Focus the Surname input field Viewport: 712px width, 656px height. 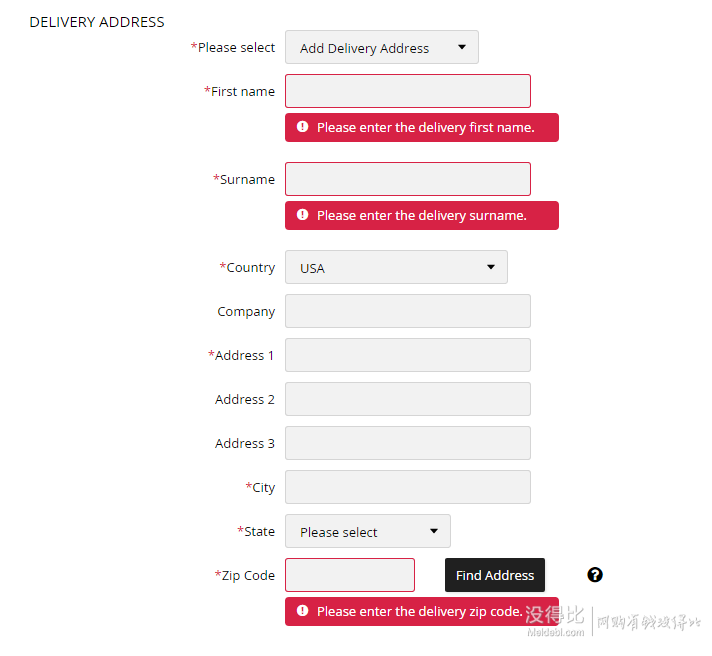(x=408, y=179)
